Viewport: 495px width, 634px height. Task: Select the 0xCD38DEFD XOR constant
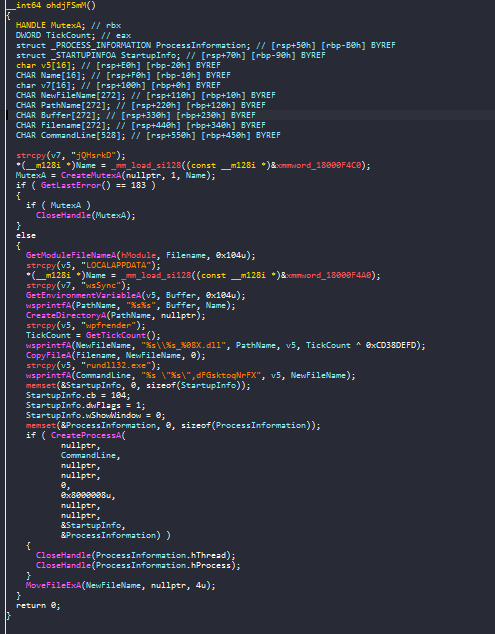[x=393, y=345]
